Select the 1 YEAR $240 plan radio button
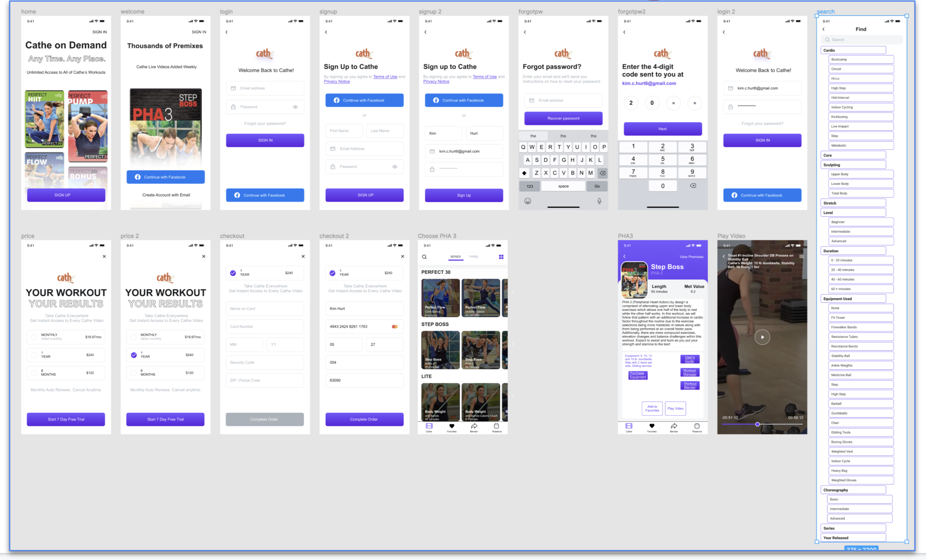Image resolution: width=926 pixels, height=560 pixels. (x=34, y=355)
